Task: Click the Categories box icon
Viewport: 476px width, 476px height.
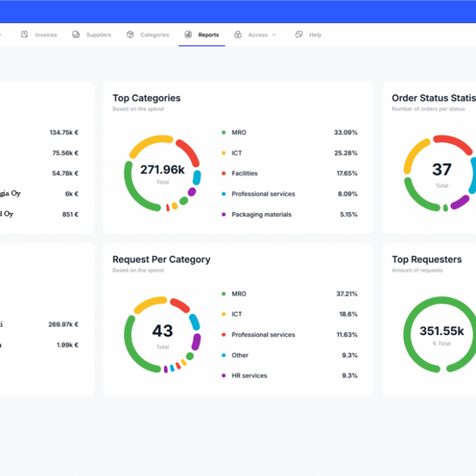Action: pyautogui.click(x=130, y=35)
